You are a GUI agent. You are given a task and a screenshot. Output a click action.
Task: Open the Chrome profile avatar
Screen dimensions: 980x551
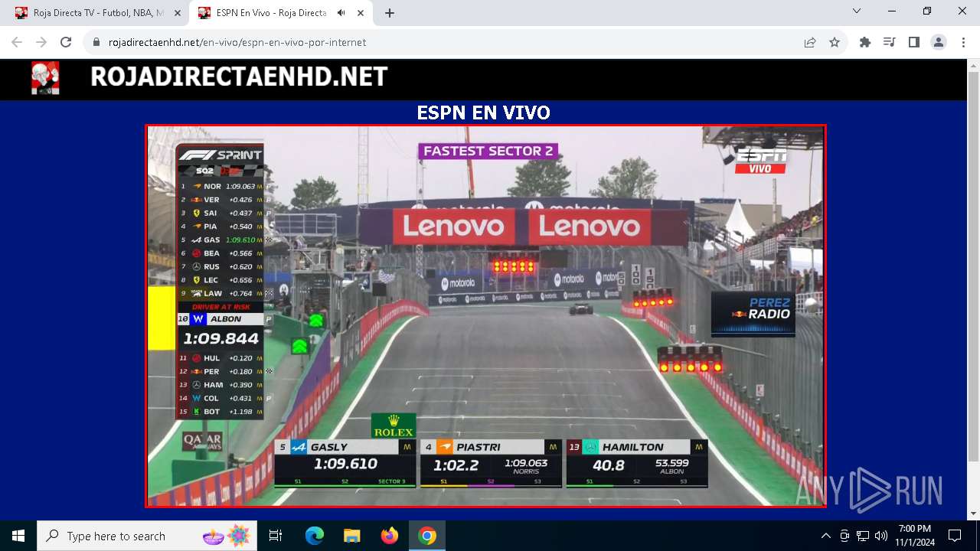939,43
